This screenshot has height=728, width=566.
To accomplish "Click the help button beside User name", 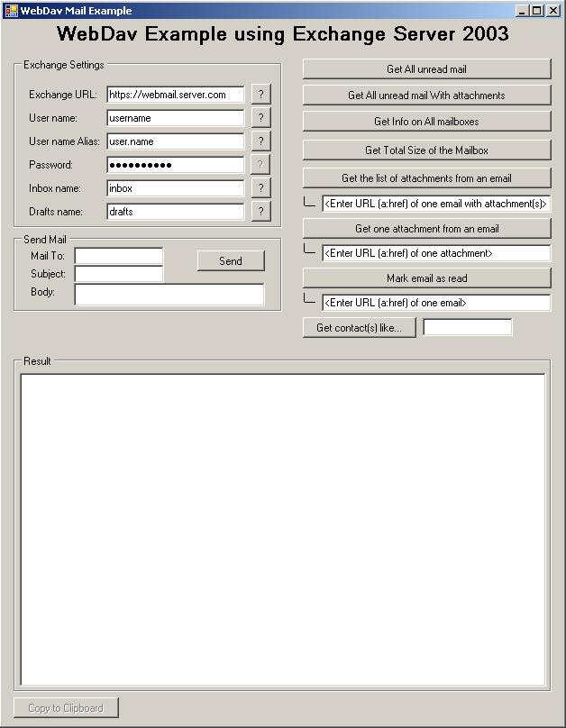I will tap(261, 117).
